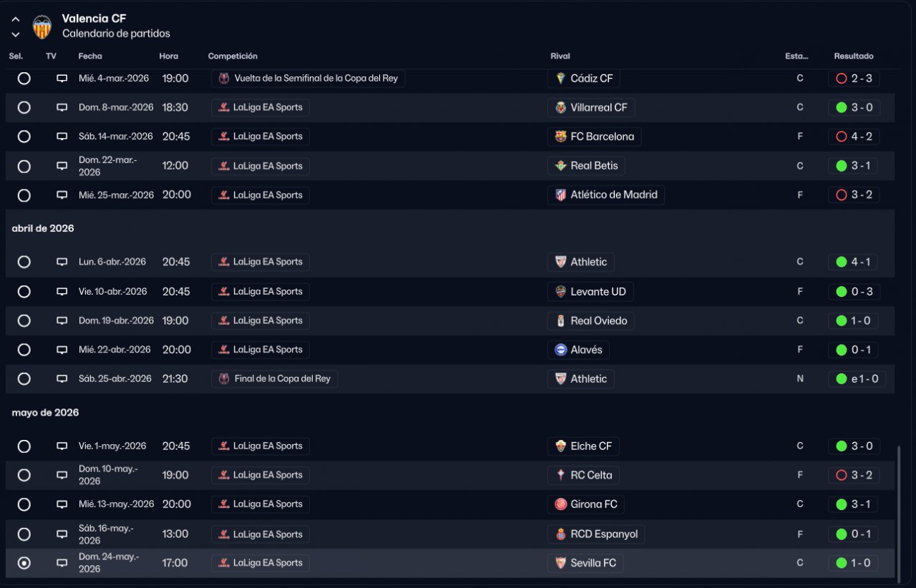Sort by the Resultado column header
Viewport: 916px width, 588px height.
click(853, 56)
